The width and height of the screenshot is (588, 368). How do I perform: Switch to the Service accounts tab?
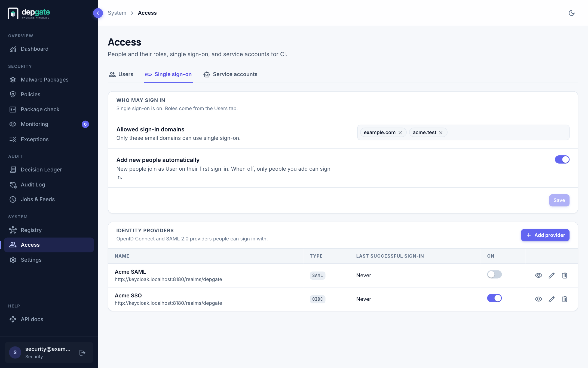pos(230,74)
